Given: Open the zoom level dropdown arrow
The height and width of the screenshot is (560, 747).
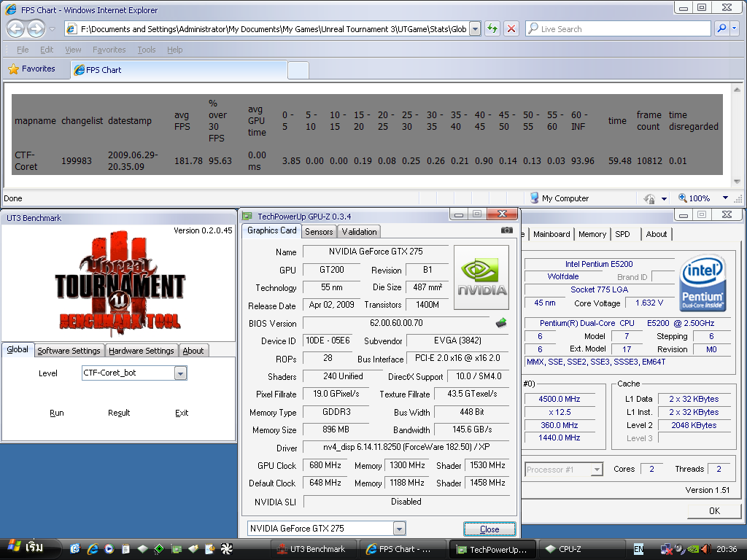Looking at the screenshot, I should 725,198.
